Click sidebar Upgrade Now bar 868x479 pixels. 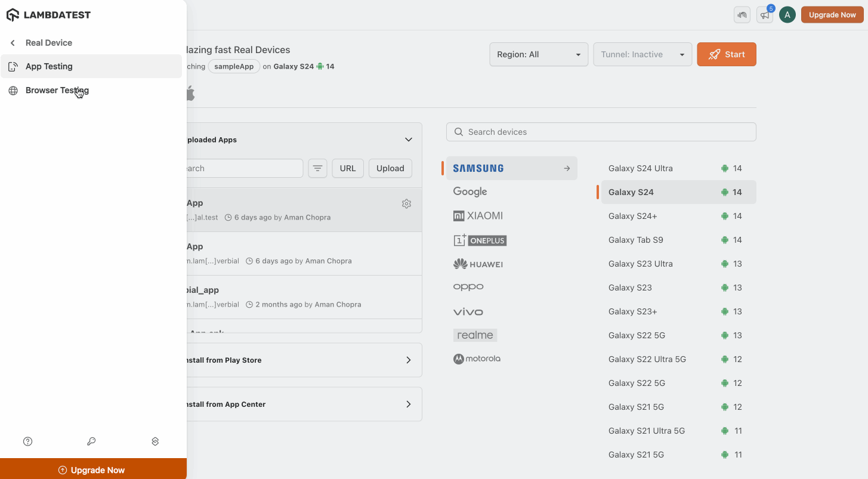tap(93, 469)
